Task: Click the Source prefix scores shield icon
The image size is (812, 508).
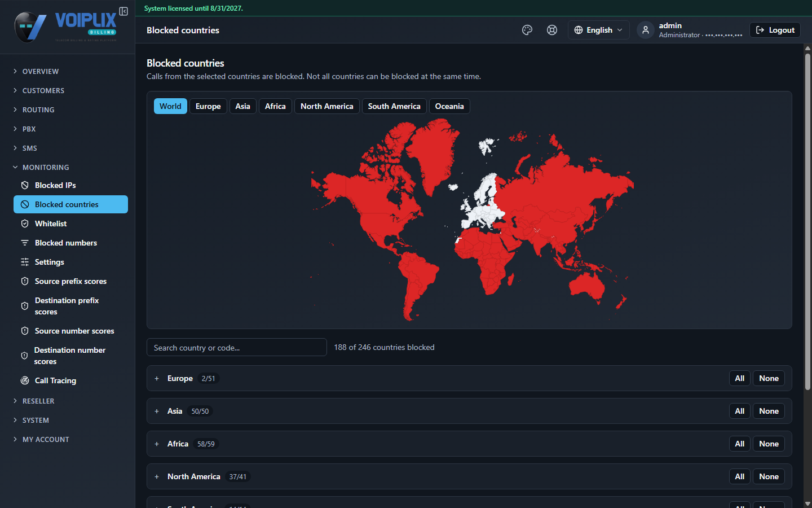Action: 25,281
